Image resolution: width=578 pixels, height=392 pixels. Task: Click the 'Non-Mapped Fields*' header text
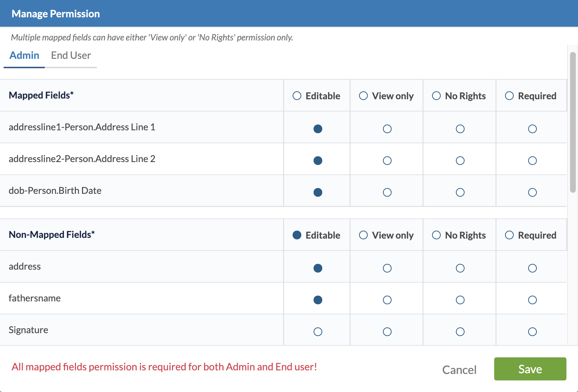pos(52,235)
